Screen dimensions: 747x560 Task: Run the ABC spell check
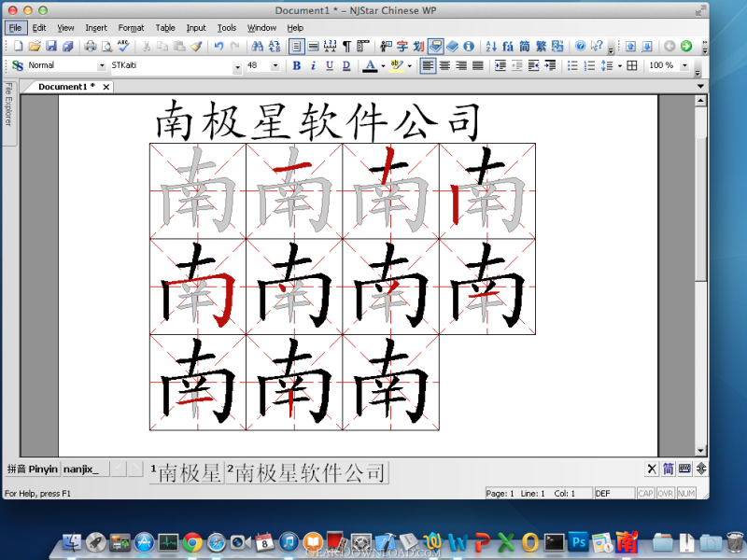[x=123, y=46]
